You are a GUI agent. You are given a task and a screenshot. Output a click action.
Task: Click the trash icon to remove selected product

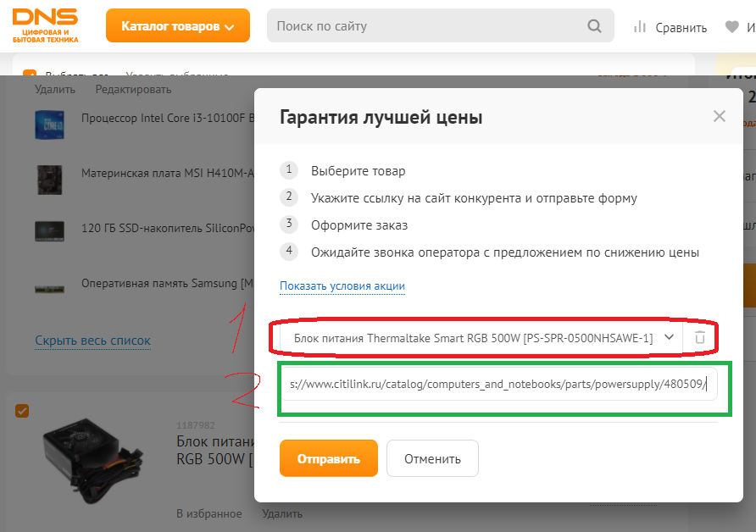point(699,337)
